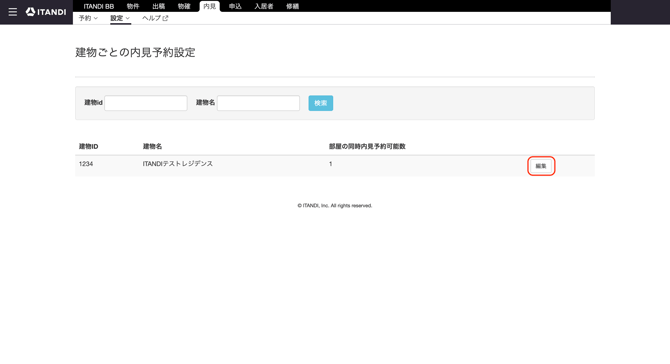670x364 pixels.
Task: Click the 検索 search button
Action: click(x=321, y=103)
